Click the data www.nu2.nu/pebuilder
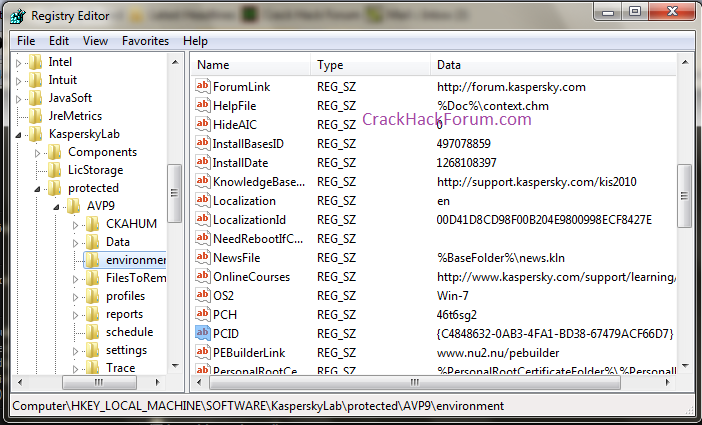This screenshot has width=702, height=425. pyautogui.click(x=498, y=353)
